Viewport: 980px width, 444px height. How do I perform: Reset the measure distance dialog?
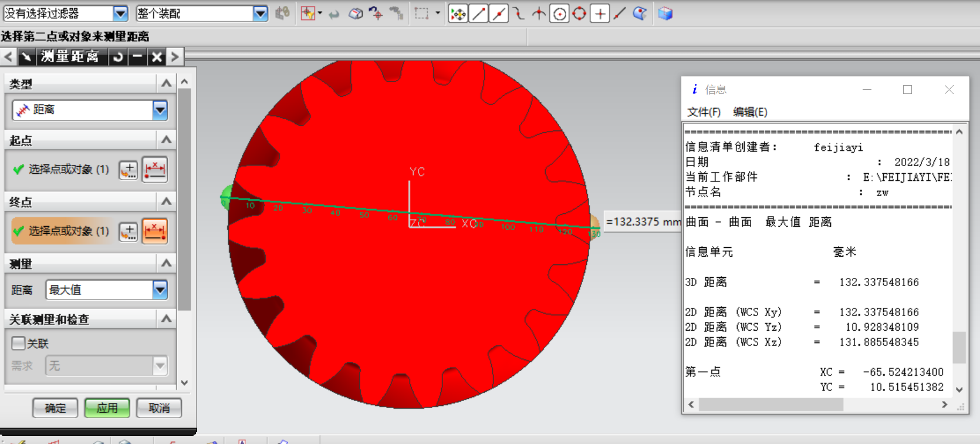pos(118,57)
